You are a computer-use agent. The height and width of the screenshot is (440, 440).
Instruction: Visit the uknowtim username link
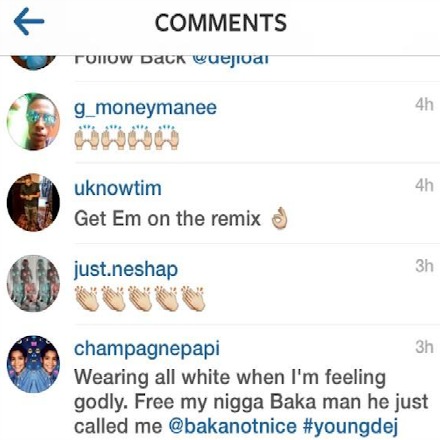118,188
